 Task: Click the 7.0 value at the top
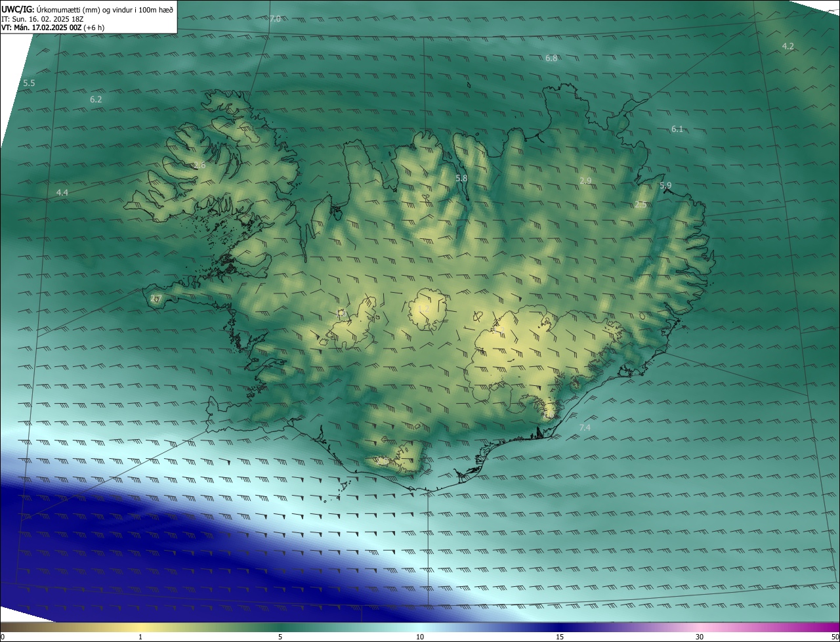click(275, 19)
